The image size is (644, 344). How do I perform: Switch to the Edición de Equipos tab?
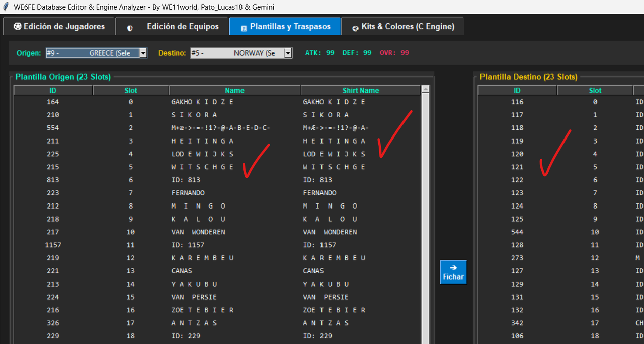[x=172, y=26]
